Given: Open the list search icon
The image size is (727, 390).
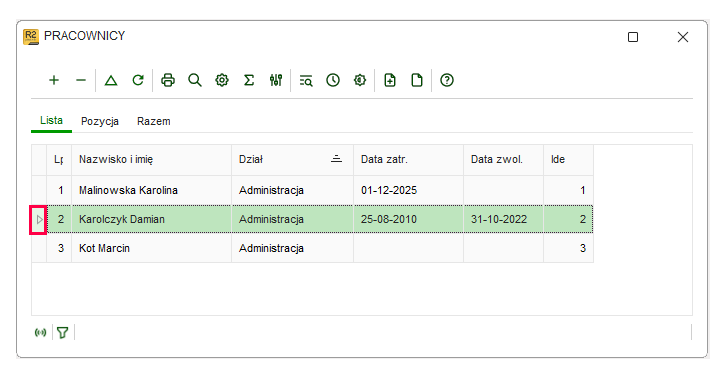Looking at the screenshot, I should point(306,80).
